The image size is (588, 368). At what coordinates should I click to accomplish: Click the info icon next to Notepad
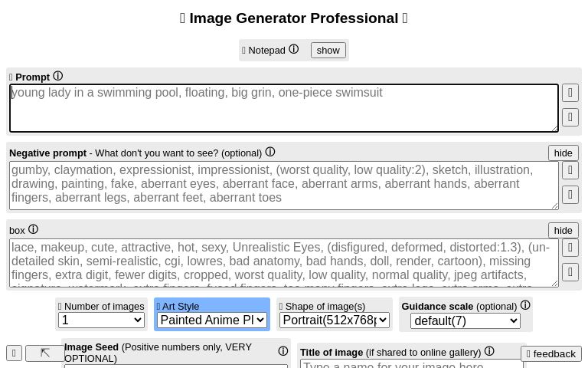pyautogui.click(x=293, y=50)
